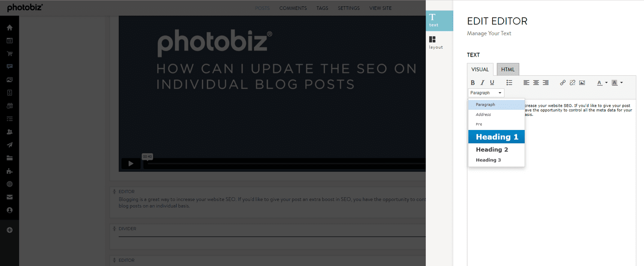Open the highlight color dropdown arrow
This screenshot has height=266, width=644.
tap(621, 82)
